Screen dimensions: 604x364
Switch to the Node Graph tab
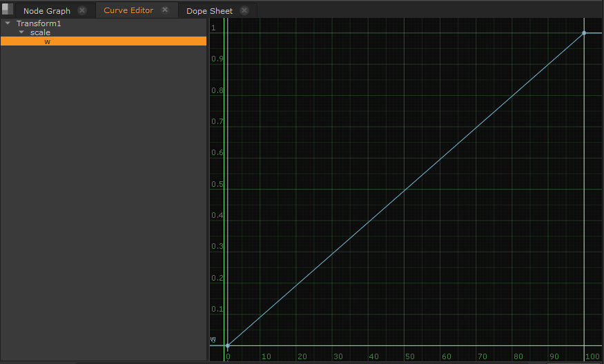[47, 11]
